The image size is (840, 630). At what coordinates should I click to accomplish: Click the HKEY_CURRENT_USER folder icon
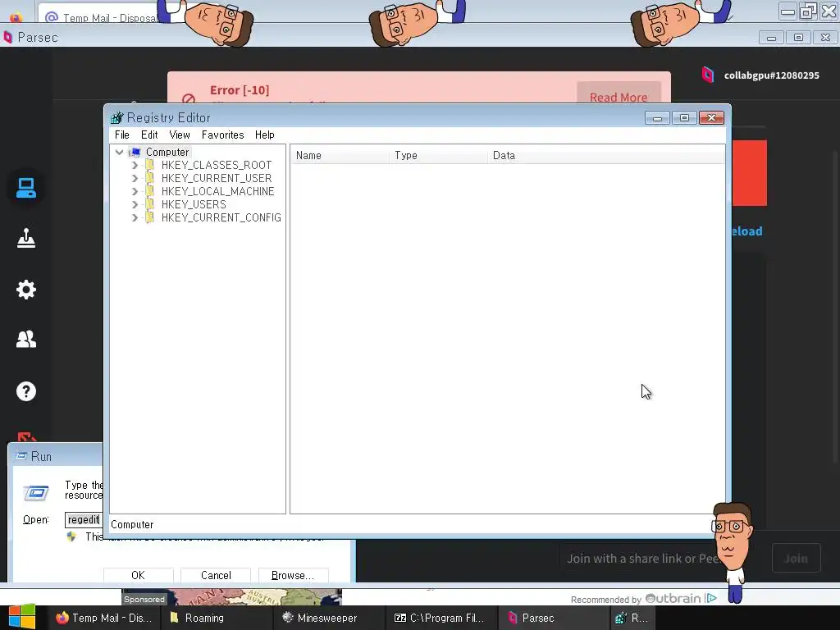(150, 178)
